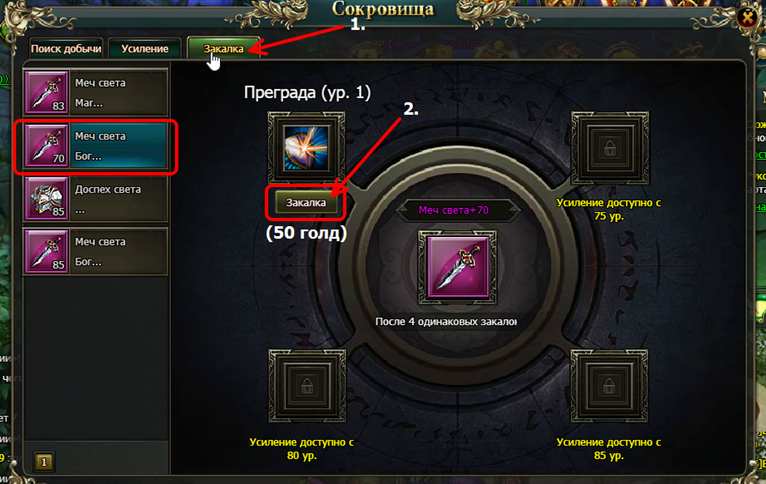
Task: Click the Доспех света armor icon
Action: [46, 198]
